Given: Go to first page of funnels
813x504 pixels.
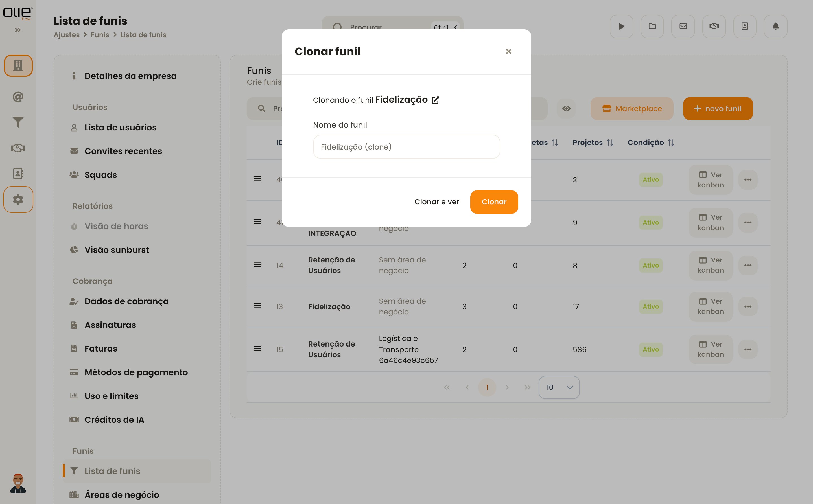Looking at the screenshot, I should point(447,387).
